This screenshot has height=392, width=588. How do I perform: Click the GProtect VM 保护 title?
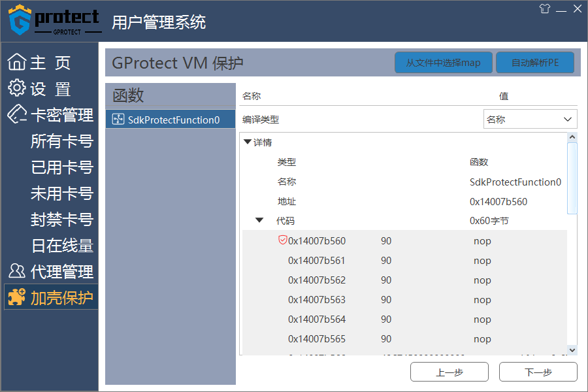point(177,63)
